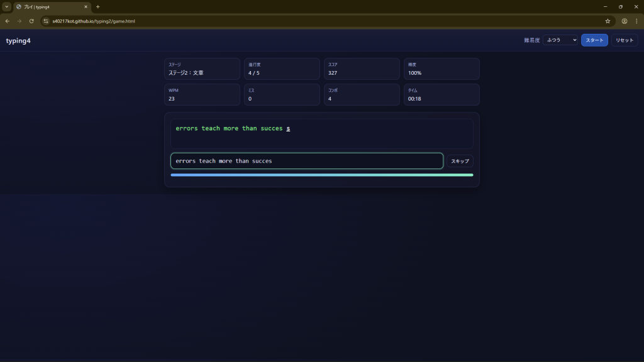644x362 pixels.
Task: Click the スコア card showing 327
Action: (362, 69)
